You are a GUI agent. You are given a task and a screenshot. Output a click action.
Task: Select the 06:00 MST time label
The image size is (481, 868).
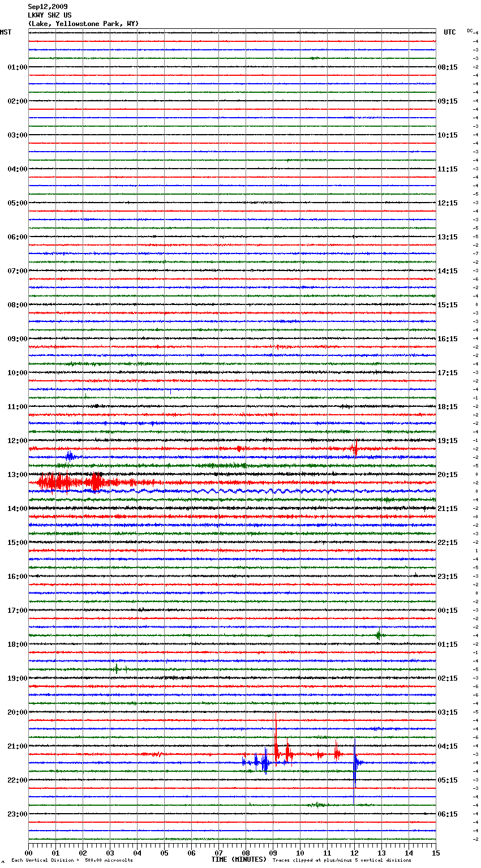coord(17,237)
